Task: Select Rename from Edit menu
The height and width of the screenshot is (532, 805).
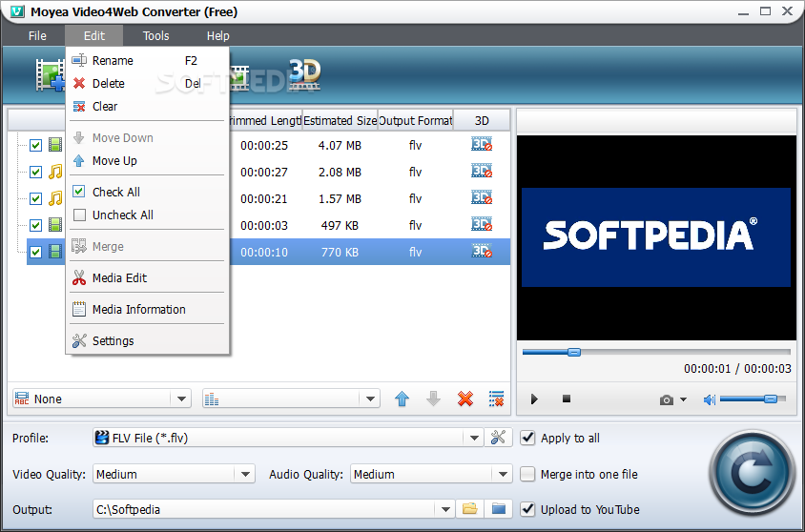Action: click(x=147, y=60)
